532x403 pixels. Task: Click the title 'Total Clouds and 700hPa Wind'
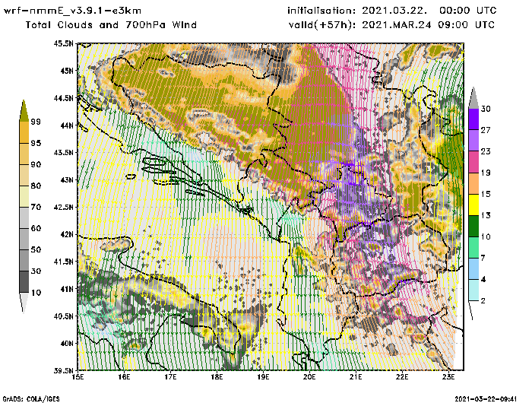coord(111,25)
